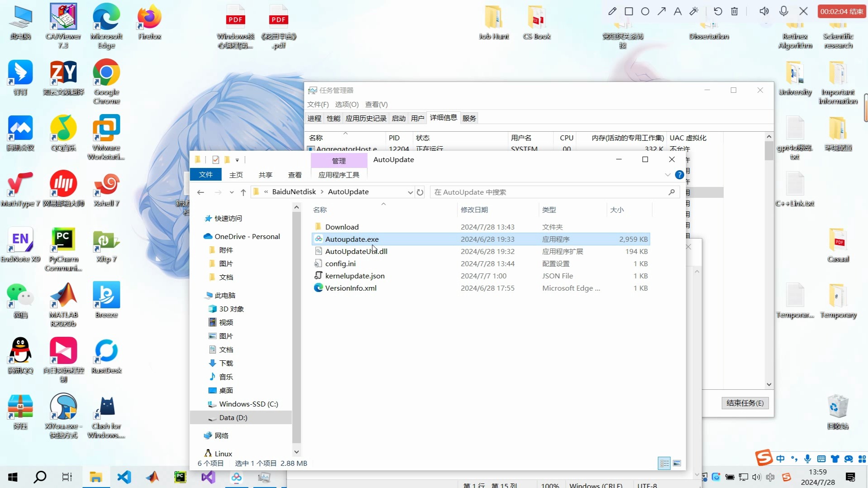Select the VMware Workstation desktop icon
Image resolution: width=868 pixels, height=488 pixels.
pyautogui.click(x=106, y=138)
